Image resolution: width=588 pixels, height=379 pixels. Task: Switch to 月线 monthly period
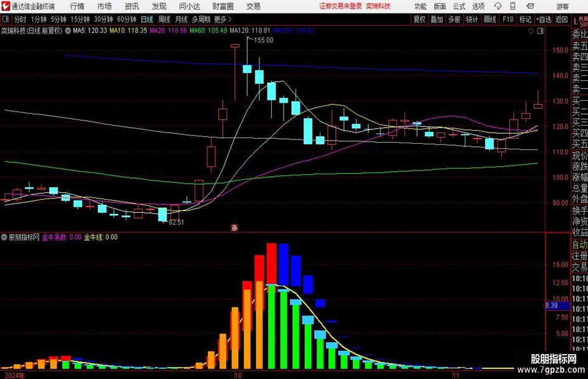182,19
